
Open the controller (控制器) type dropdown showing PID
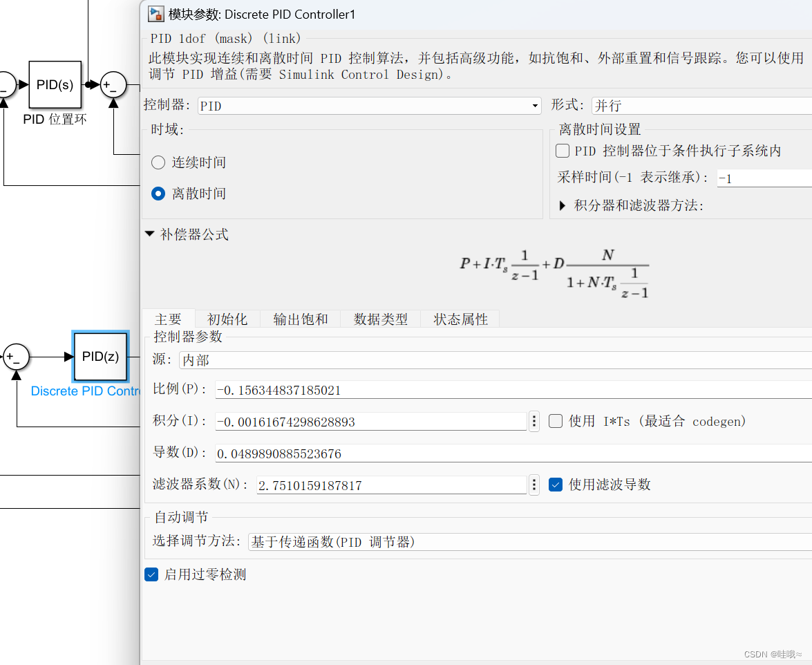pos(370,106)
